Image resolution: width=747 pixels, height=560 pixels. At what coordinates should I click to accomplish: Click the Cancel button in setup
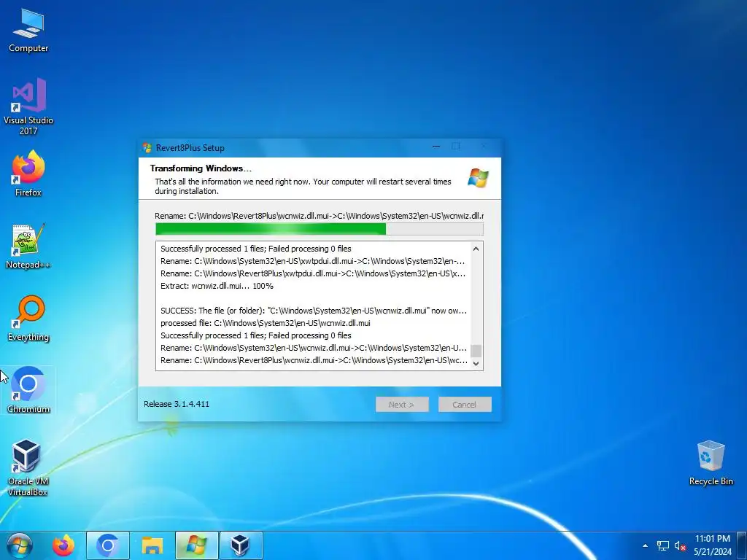[465, 404]
